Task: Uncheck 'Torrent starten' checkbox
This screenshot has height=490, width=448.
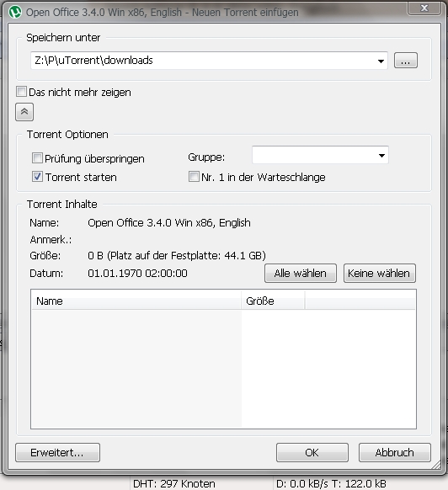Action: pyautogui.click(x=37, y=177)
